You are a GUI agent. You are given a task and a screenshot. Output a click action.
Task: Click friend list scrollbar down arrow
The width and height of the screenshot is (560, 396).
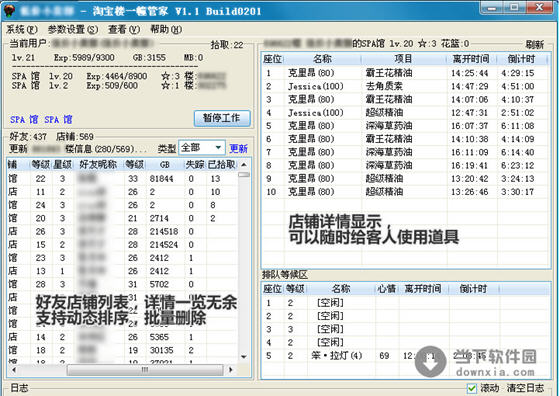244,357
